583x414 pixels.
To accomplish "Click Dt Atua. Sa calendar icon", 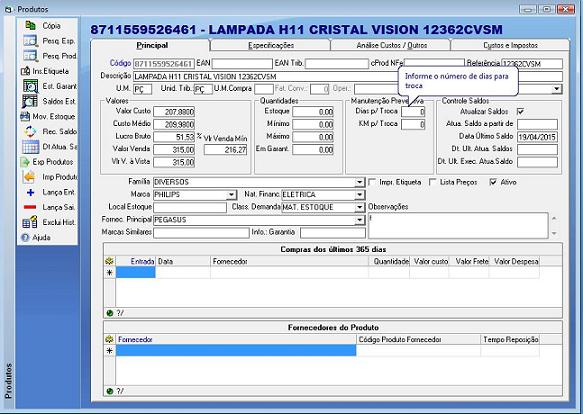I will tap(30, 147).
